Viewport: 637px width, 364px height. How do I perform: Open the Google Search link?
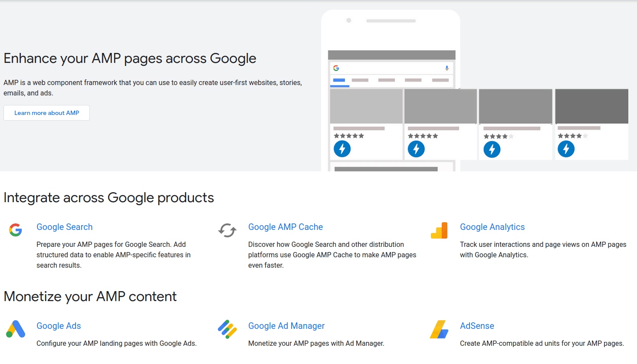pos(64,227)
